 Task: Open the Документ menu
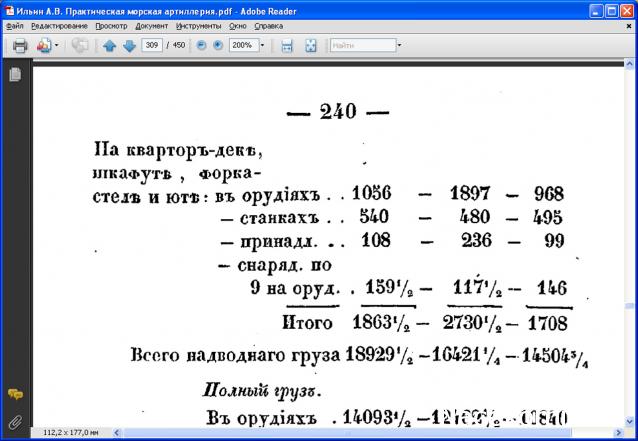(x=151, y=26)
